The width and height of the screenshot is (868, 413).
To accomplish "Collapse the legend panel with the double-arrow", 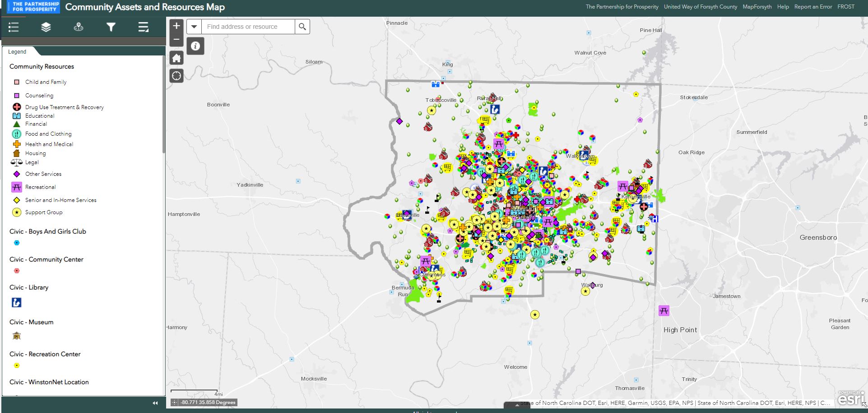I will click(x=155, y=403).
